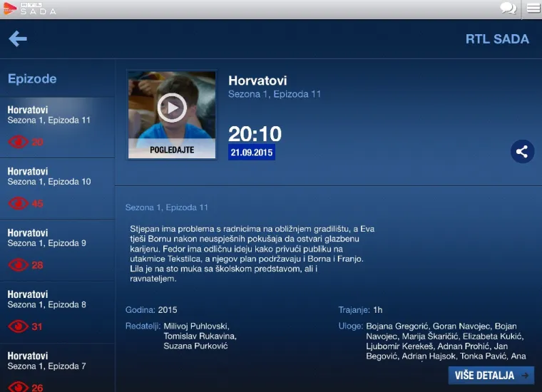
Task: Click eye view count 31 icon
Action: [x=19, y=326]
